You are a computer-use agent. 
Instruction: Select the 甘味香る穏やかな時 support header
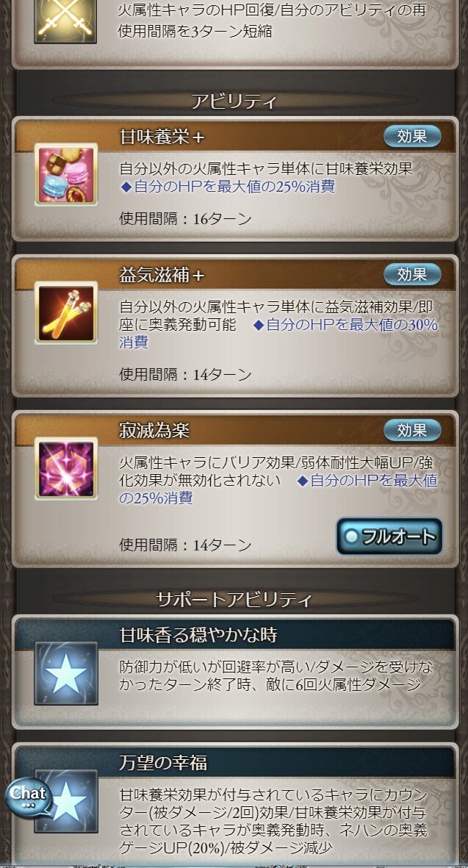pos(235,634)
